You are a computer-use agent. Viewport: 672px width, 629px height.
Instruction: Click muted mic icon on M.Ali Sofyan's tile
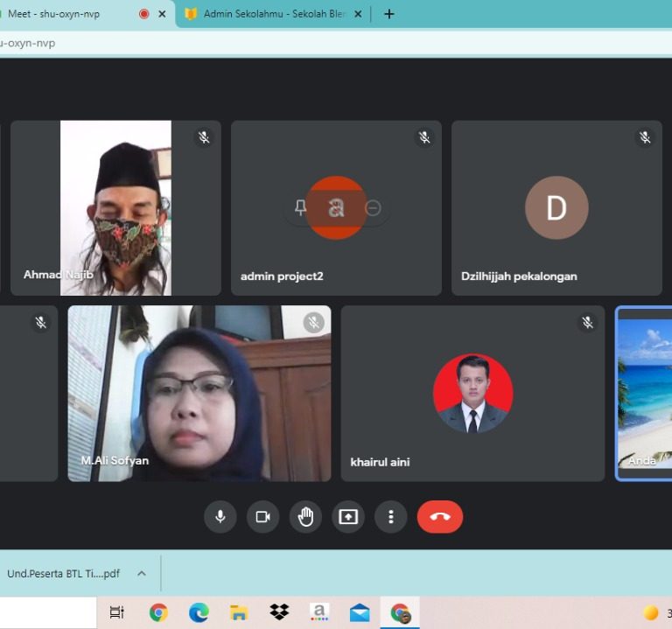point(314,322)
